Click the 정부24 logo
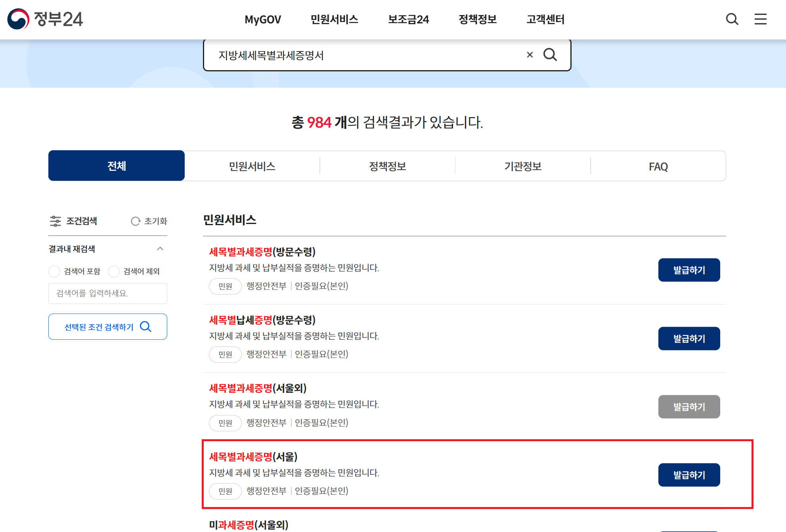Viewport: 786px width, 532px height. point(45,19)
